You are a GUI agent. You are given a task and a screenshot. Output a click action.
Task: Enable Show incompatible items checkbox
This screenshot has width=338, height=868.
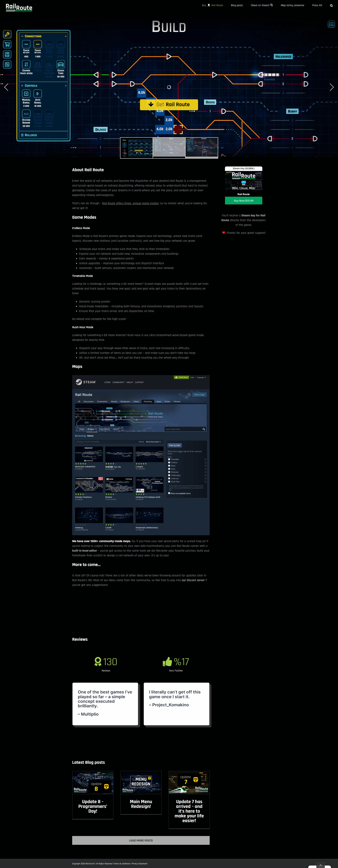click(x=169, y=493)
